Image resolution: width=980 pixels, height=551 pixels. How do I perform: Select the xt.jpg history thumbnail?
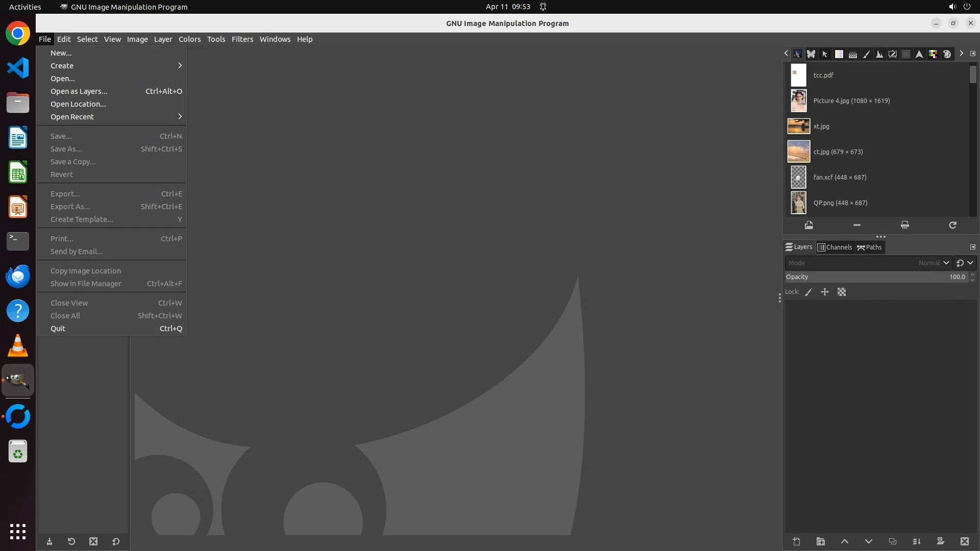coord(798,126)
